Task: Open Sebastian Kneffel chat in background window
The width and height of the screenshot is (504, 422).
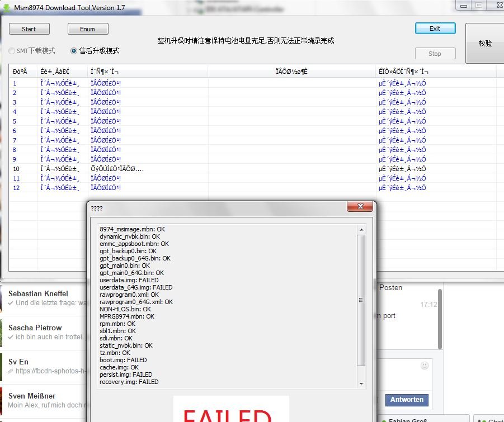Action: click(44, 298)
